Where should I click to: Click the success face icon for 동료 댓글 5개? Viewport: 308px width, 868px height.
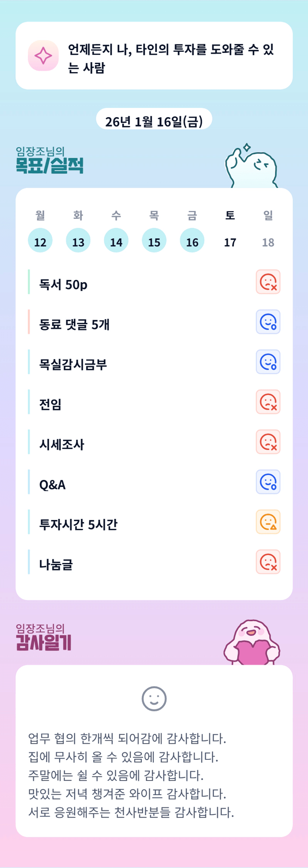pos(268,322)
